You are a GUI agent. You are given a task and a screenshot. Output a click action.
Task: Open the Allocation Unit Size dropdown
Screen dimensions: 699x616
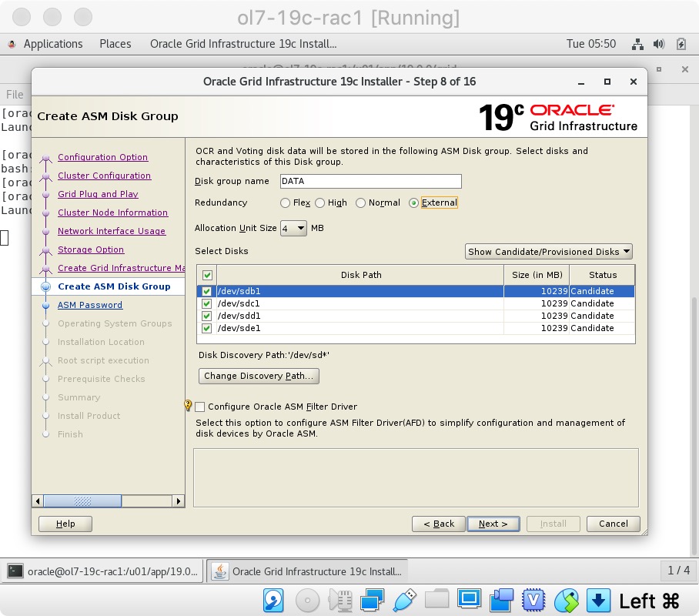293,229
